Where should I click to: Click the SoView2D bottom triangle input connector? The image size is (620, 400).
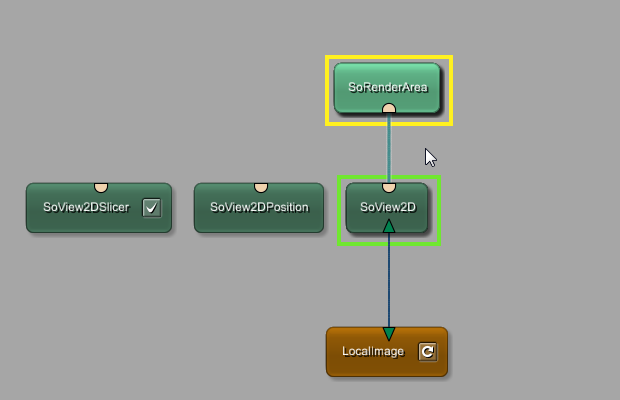click(389, 226)
